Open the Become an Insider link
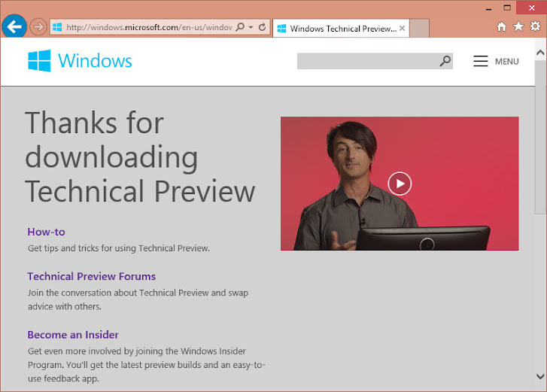Screen dimensions: 547x392 pyautogui.click(x=73, y=335)
